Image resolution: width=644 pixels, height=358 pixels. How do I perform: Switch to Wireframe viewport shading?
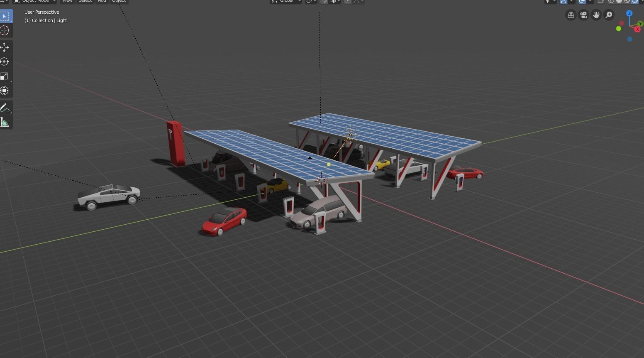click(611, 1)
